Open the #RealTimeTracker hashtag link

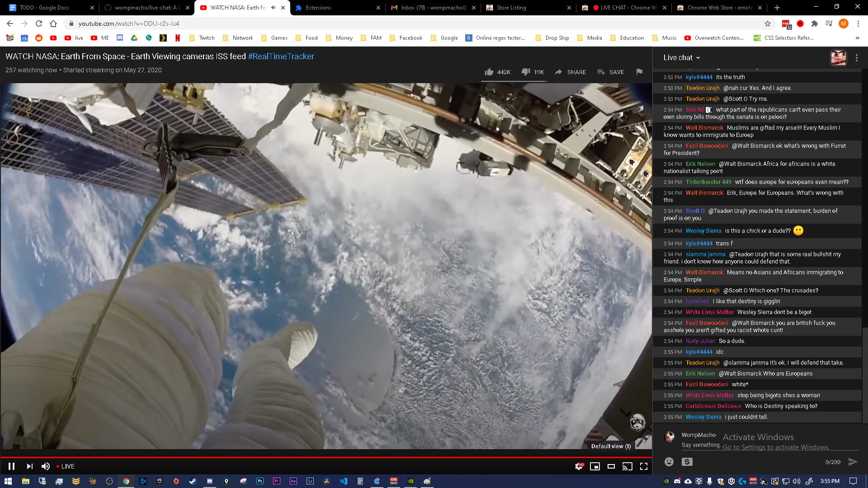pyautogui.click(x=281, y=56)
